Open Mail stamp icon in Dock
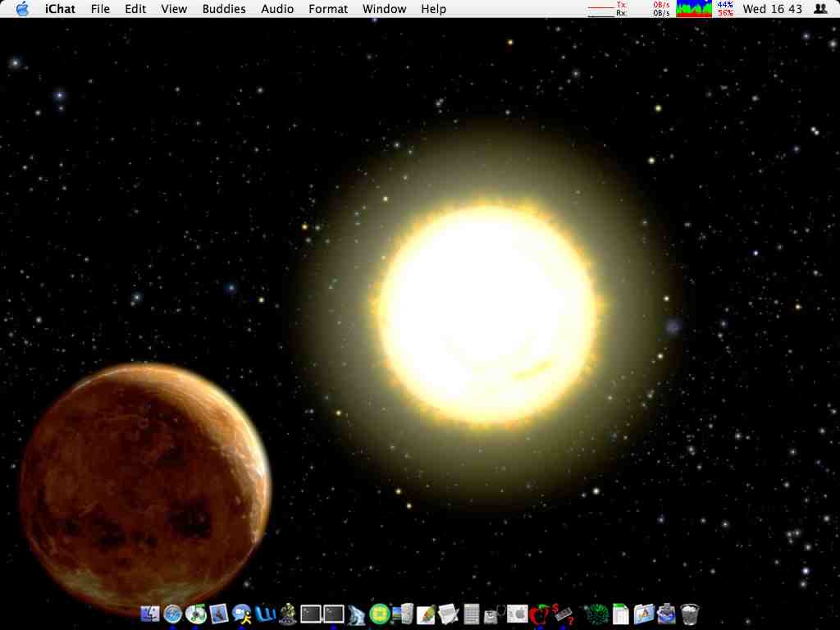This screenshot has height=630, width=840. pyautogui.click(x=218, y=614)
